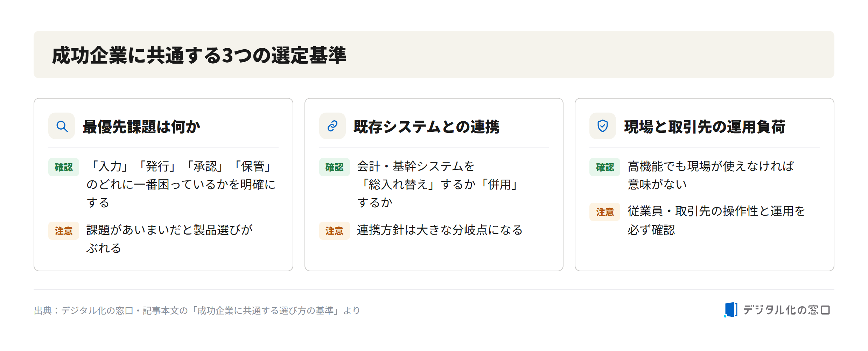The width and height of the screenshot is (868, 351).
Task: Click the 注意 badge in the third card
Action: click(605, 212)
